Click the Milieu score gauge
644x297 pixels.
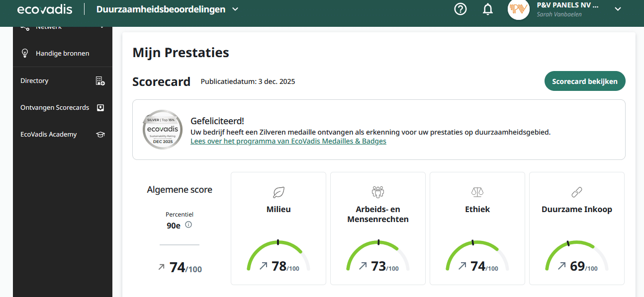click(278, 257)
